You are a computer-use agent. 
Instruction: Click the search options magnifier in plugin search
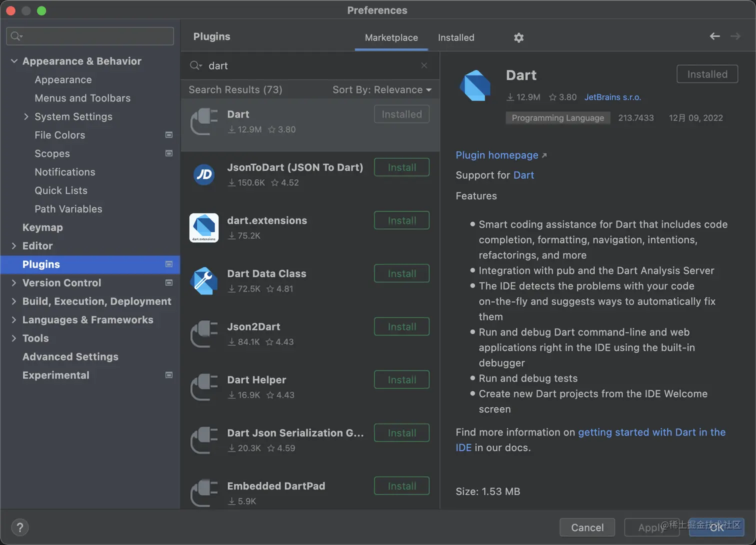[195, 65]
